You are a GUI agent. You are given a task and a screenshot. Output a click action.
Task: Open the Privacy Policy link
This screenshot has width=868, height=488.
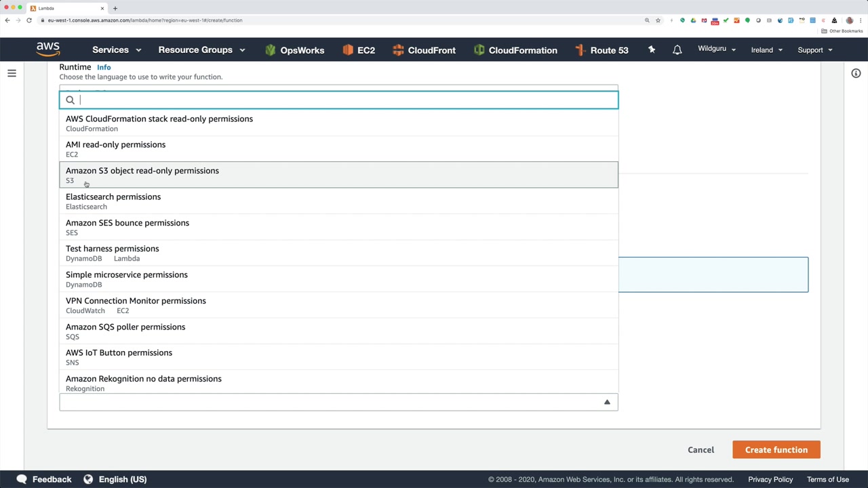(x=770, y=479)
